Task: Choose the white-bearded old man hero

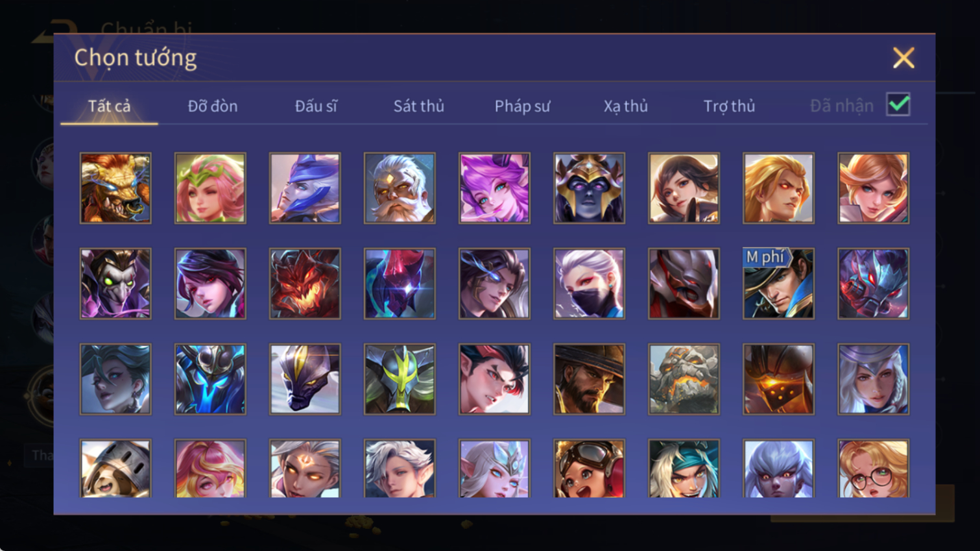Action: click(400, 188)
